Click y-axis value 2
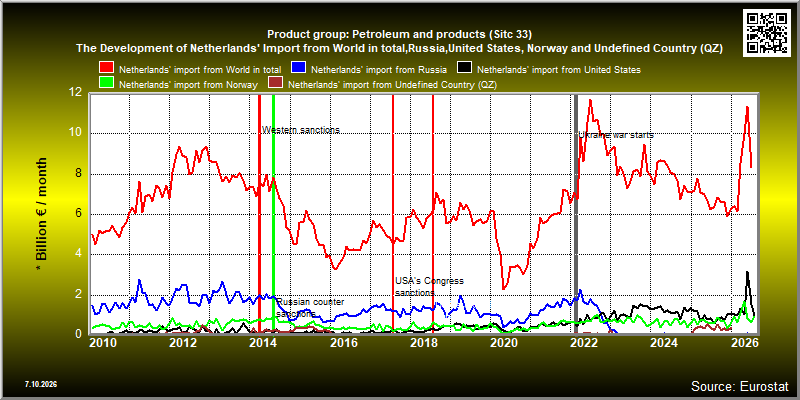 coord(79,294)
